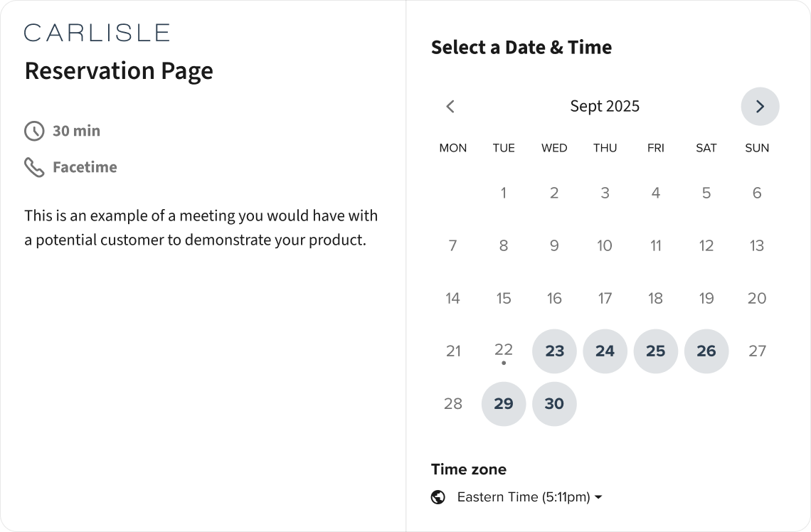Choose September 30 on the calendar
811x532 pixels.
pos(554,403)
